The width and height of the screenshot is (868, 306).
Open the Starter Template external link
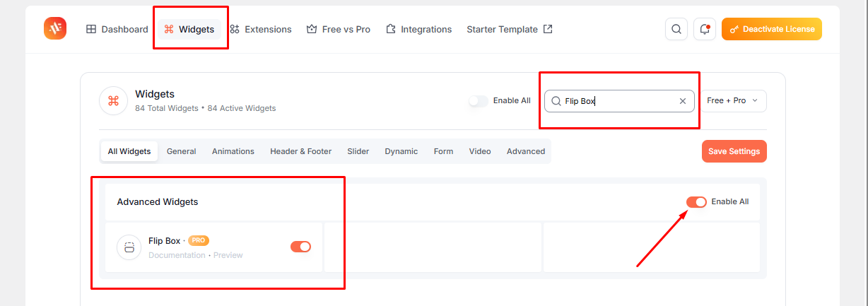(510, 29)
